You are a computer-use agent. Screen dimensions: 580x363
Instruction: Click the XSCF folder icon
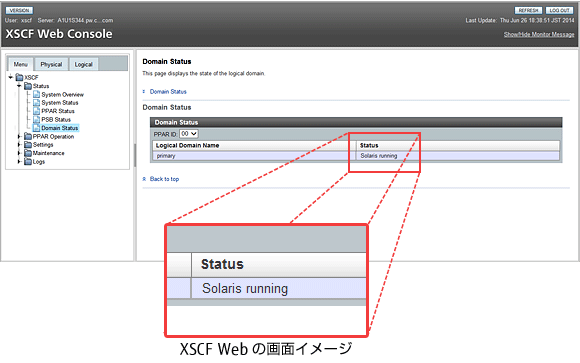(19, 77)
